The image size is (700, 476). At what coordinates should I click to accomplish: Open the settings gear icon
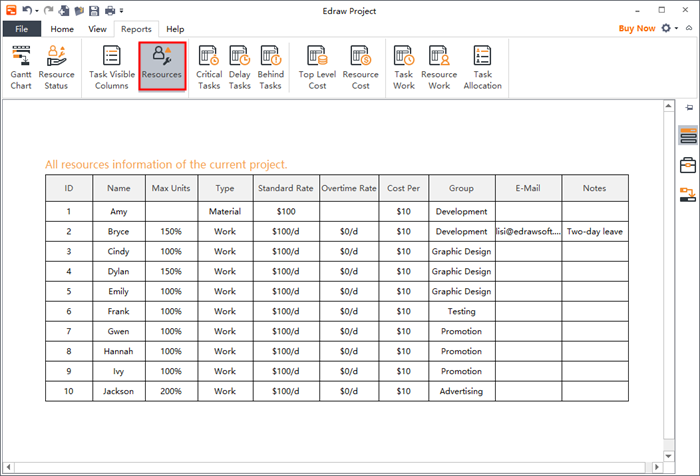click(666, 28)
